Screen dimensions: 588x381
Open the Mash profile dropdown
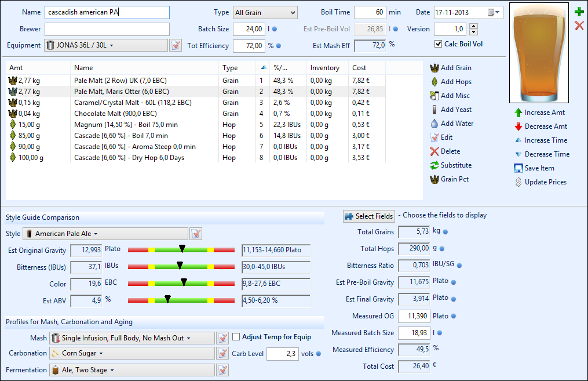pyautogui.click(x=132, y=338)
